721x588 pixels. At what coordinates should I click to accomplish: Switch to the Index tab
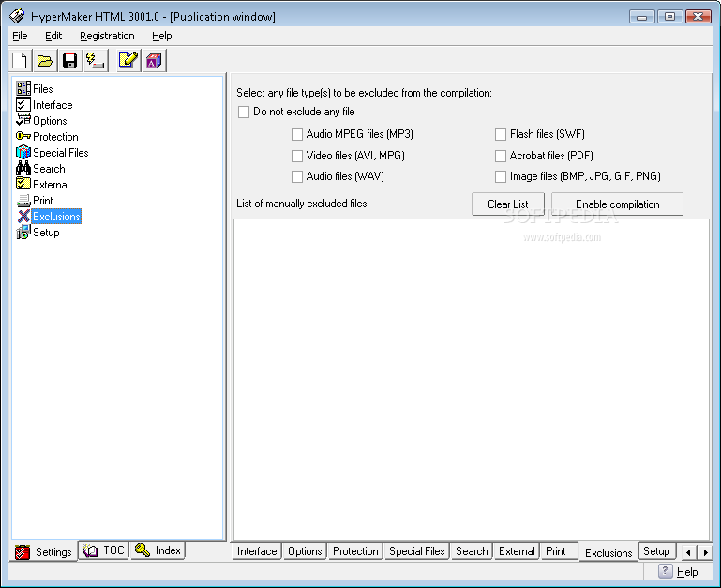pos(158,550)
